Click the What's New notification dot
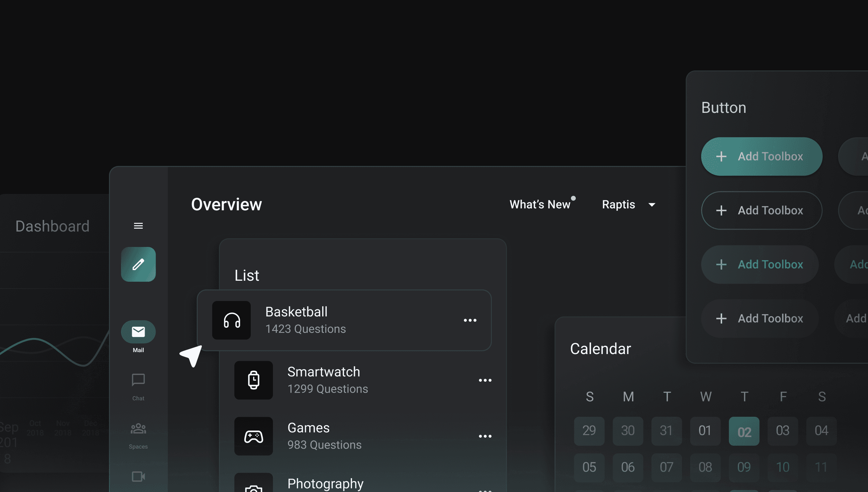This screenshot has height=492, width=868. (573, 198)
